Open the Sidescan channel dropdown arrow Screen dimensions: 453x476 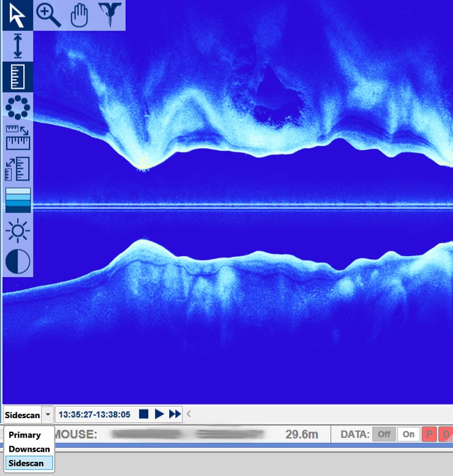(48, 415)
